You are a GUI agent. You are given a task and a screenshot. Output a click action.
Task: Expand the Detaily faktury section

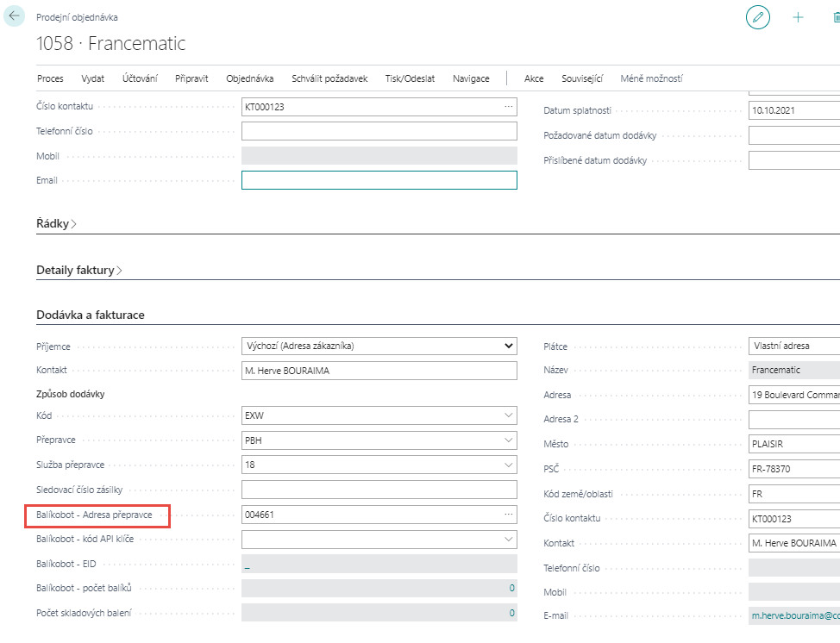pyautogui.click(x=78, y=270)
